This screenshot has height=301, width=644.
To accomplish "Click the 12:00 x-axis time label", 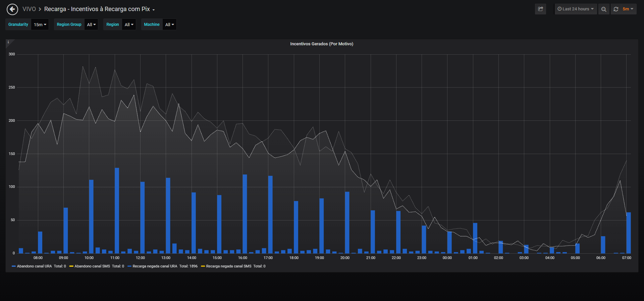I will click(x=140, y=258).
